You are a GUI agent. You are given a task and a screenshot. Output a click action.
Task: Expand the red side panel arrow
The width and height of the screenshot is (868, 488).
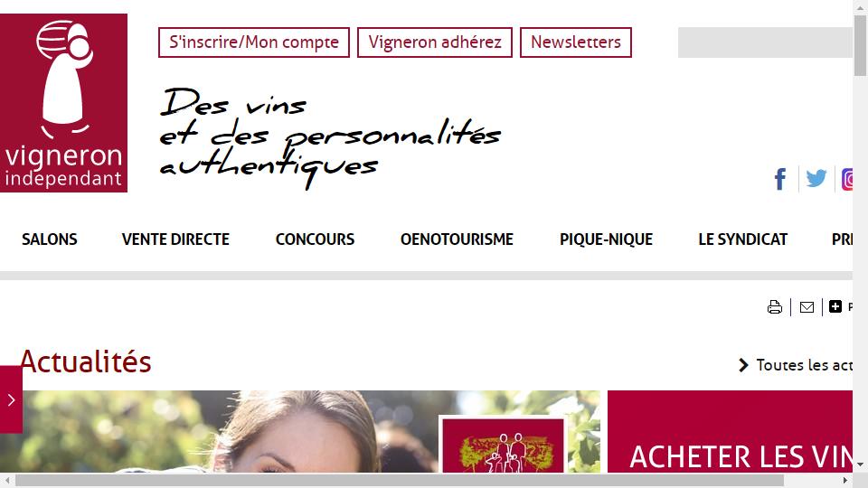pos(11,399)
